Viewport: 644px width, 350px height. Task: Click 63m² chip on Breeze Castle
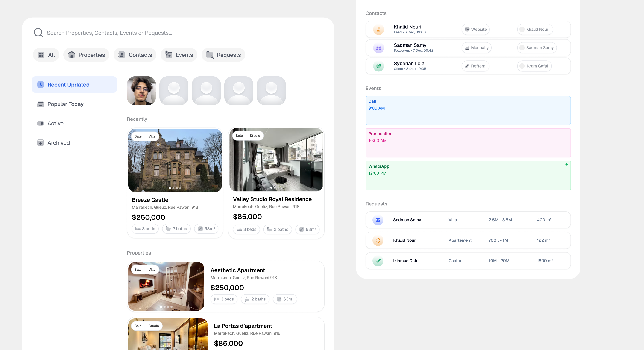pyautogui.click(x=206, y=229)
